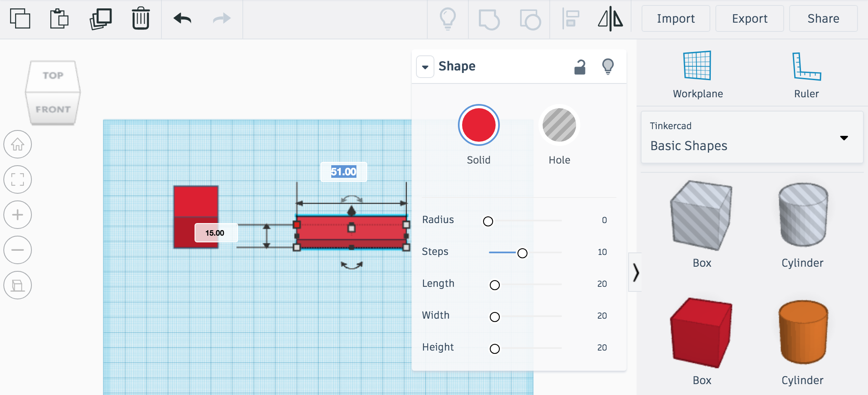Click the Ungroup shapes icon
This screenshot has height=395, width=868.
[x=530, y=19]
